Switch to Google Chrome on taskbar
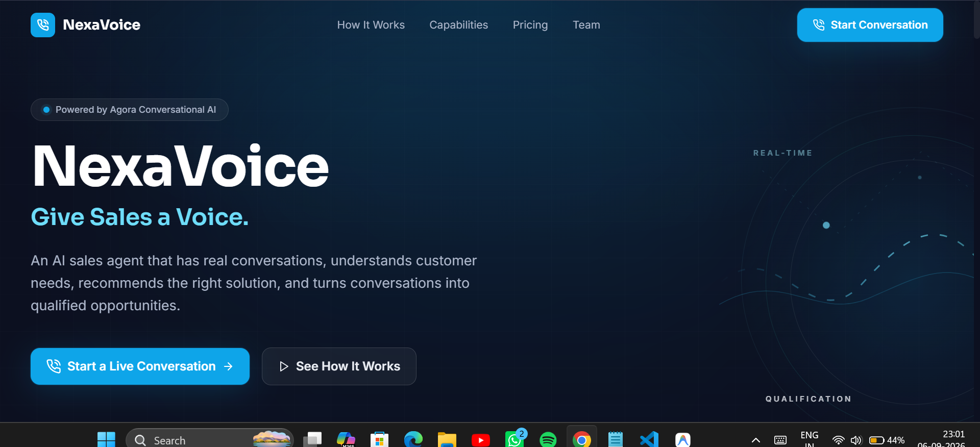980x447 pixels. tap(582, 440)
